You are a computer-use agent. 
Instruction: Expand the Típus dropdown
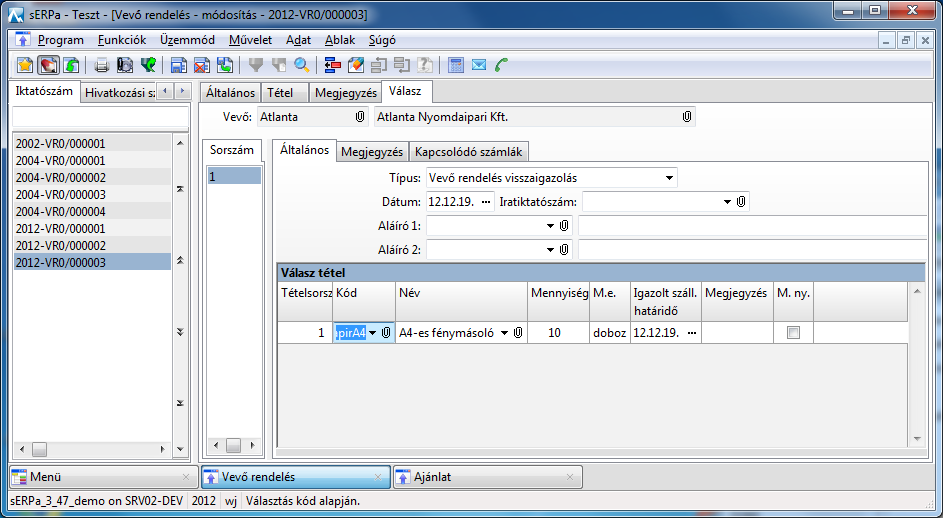pyautogui.click(x=668, y=178)
